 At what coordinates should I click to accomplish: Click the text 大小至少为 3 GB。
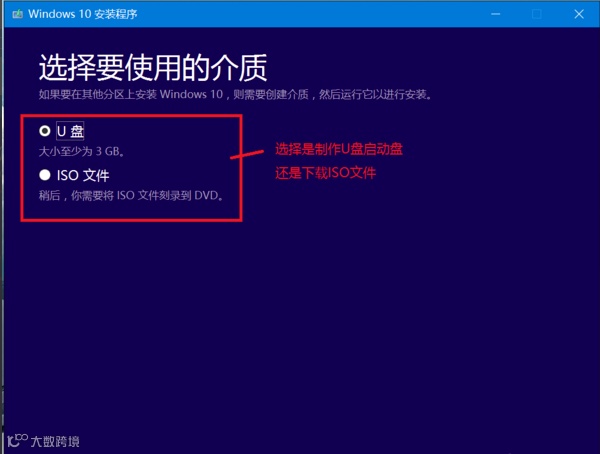point(82,152)
